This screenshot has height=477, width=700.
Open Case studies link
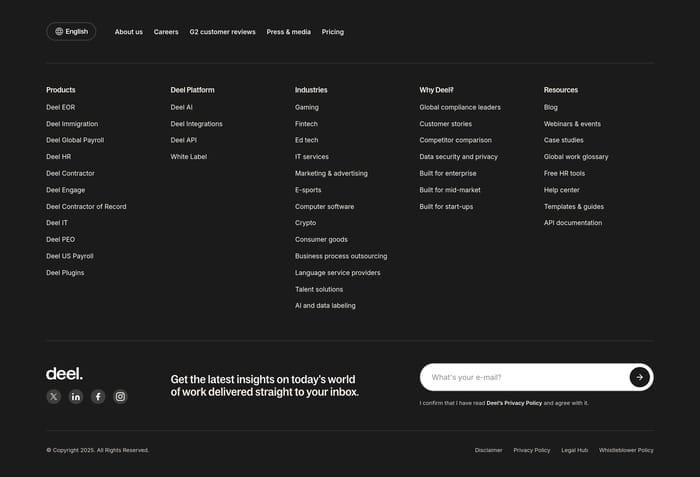coord(563,140)
